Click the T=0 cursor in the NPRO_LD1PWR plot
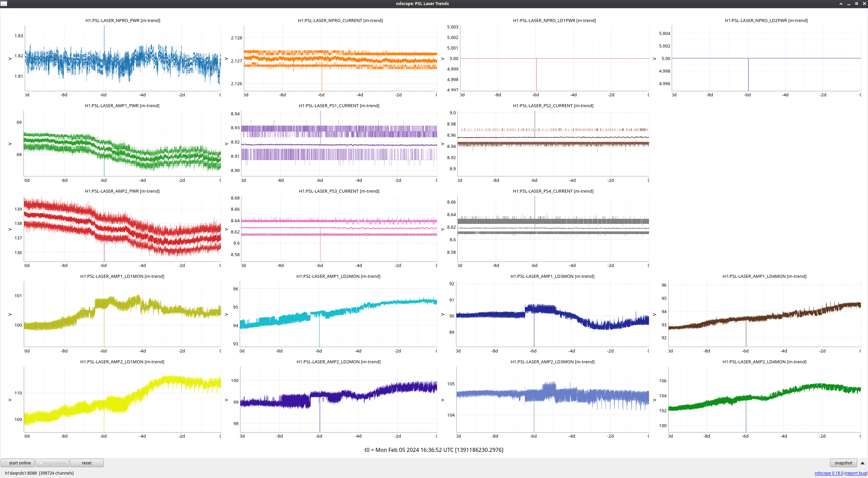The image size is (868, 478). [536, 75]
